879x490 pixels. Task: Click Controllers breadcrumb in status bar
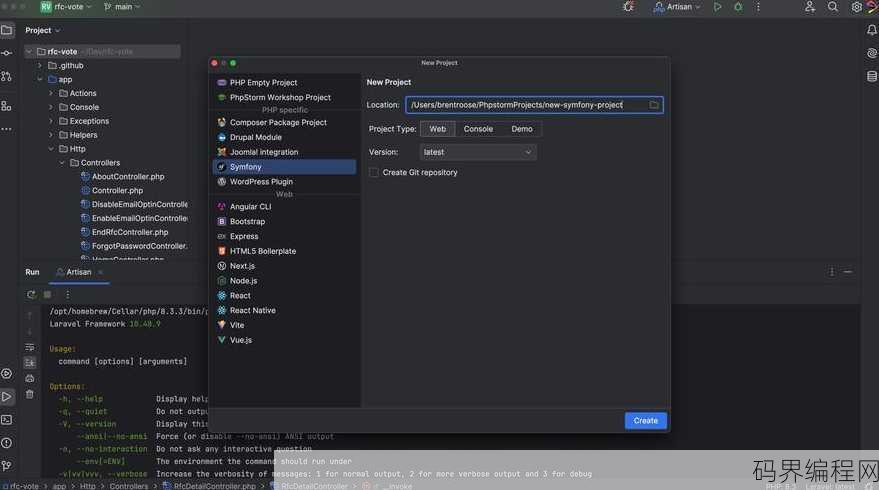click(128, 486)
